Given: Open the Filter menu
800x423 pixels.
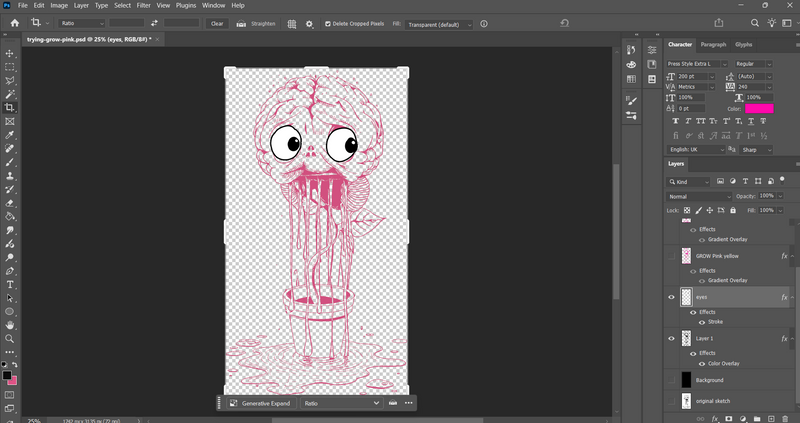Looking at the screenshot, I should (x=143, y=6).
